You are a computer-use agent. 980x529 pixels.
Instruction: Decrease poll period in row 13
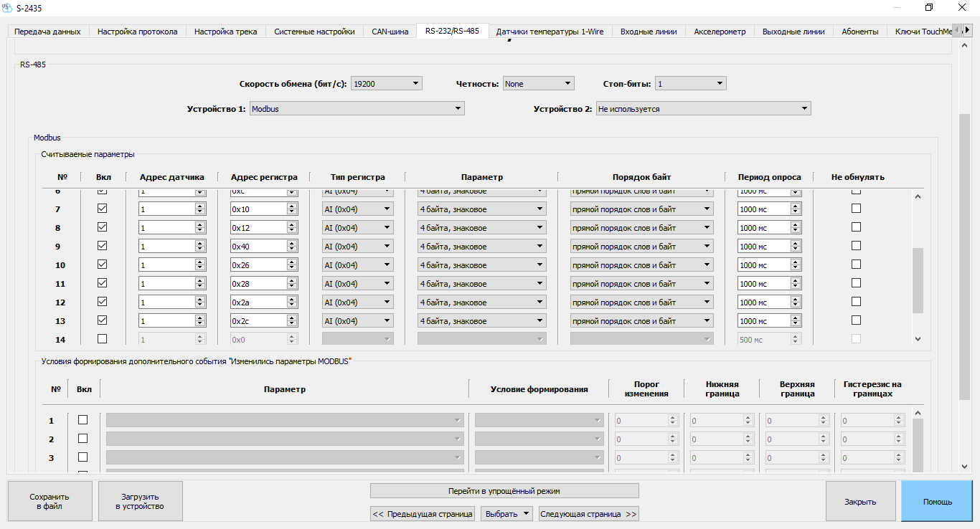tap(796, 324)
